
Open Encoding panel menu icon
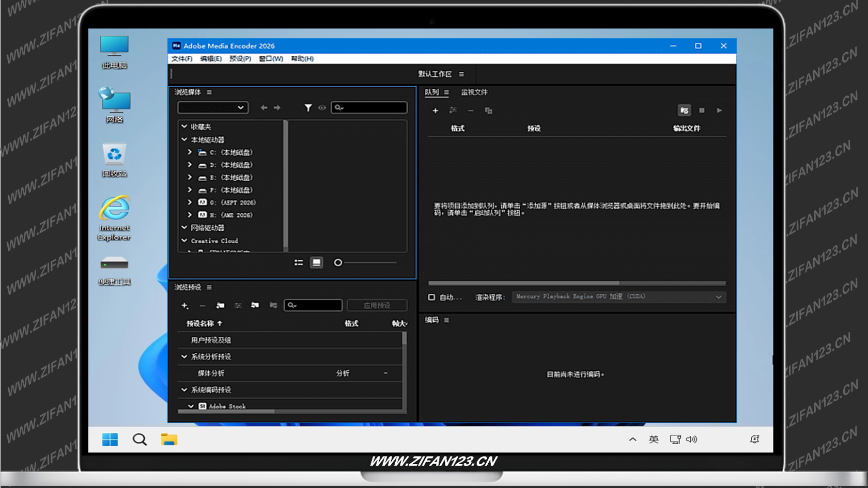point(446,320)
